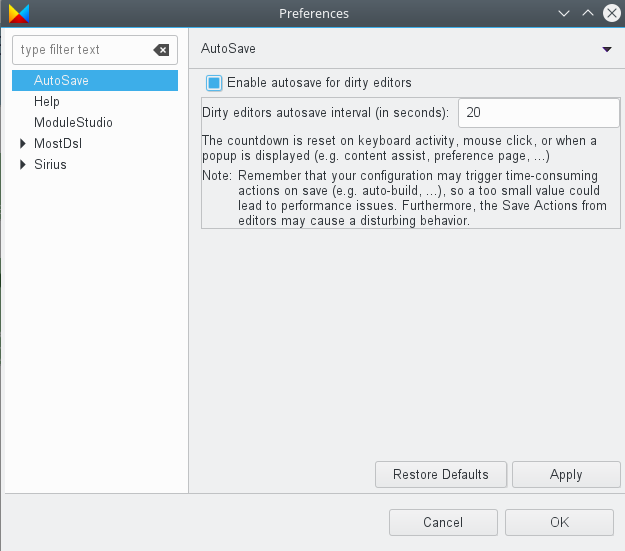Click the autosave interval seconds field
Image resolution: width=625 pixels, height=551 pixels.
[539, 113]
